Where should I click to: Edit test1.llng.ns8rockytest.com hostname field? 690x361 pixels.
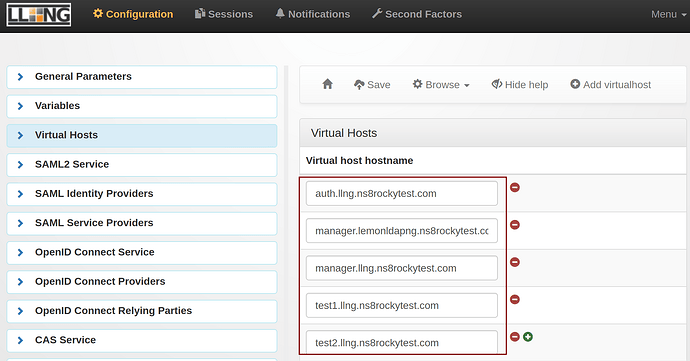[402, 306]
